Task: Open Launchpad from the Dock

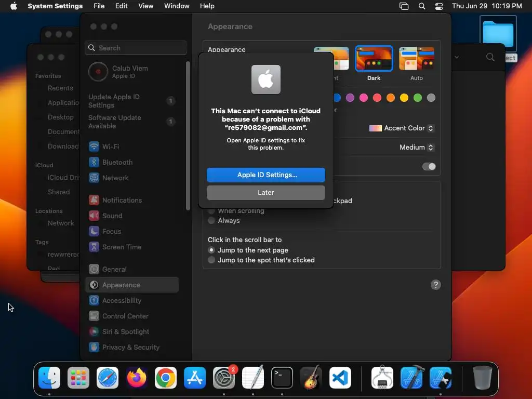Action: pyautogui.click(x=78, y=378)
